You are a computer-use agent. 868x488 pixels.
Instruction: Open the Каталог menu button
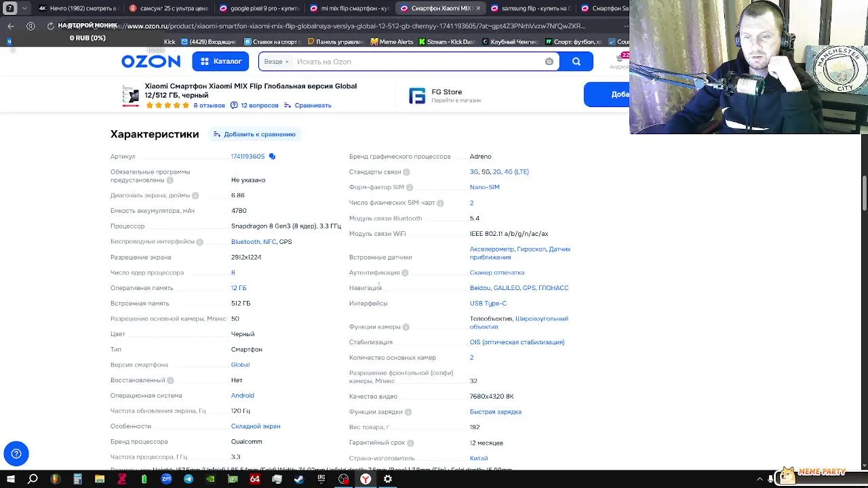[x=220, y=62]
